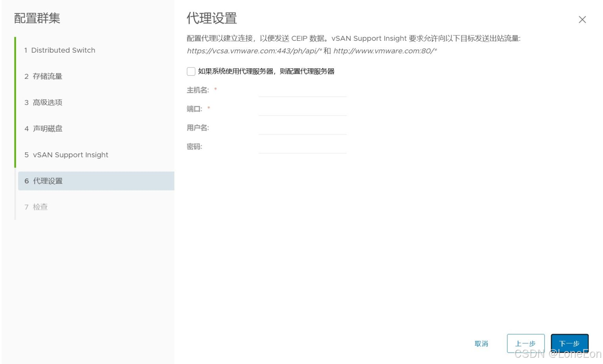Image resolution: width=603 pixels, height=364 pixels.
Task: Select current step 6 代理设置
Action: click(x=96, y=181)
